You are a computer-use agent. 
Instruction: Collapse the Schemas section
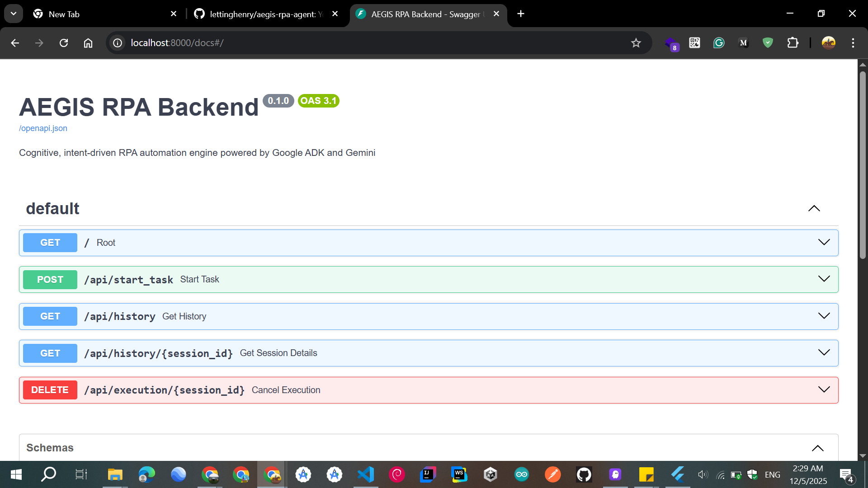[817, 448]
